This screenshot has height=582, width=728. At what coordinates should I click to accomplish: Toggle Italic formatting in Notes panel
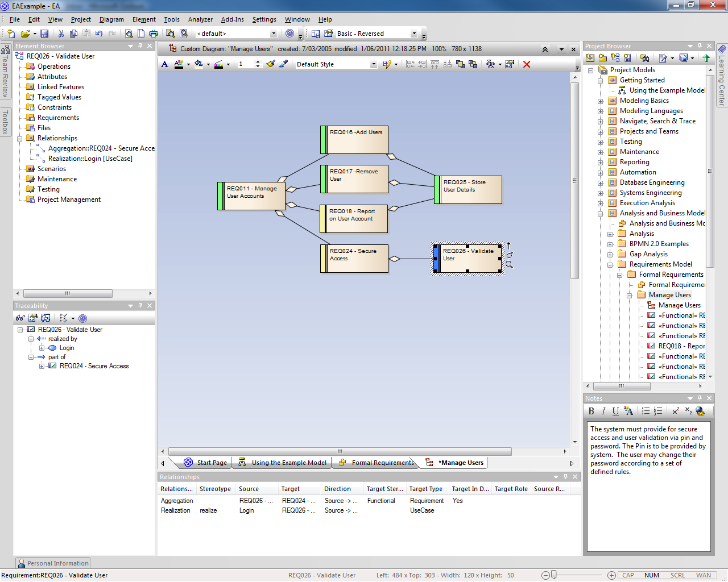[603, 411]
